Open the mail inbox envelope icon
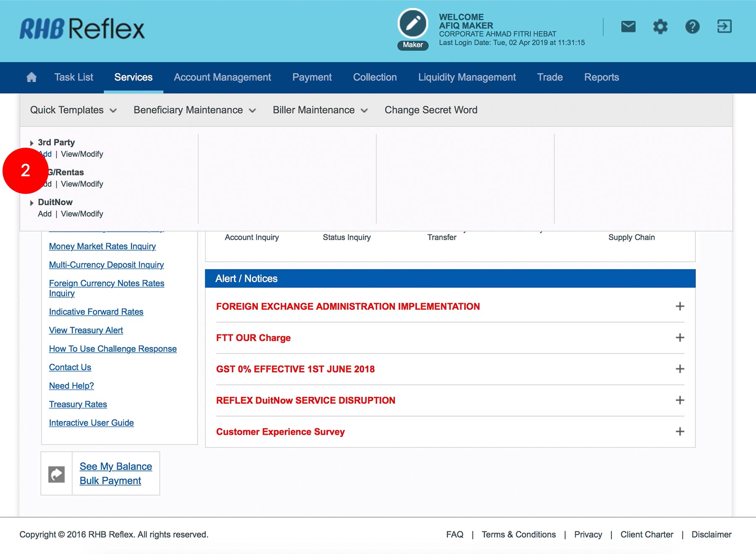Viewport: 756px width, 554px height. (x=628, y=27)
